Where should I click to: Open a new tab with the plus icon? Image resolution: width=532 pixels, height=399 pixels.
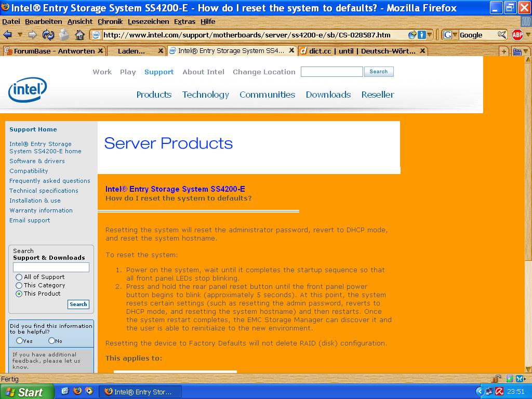pos(504,51)
